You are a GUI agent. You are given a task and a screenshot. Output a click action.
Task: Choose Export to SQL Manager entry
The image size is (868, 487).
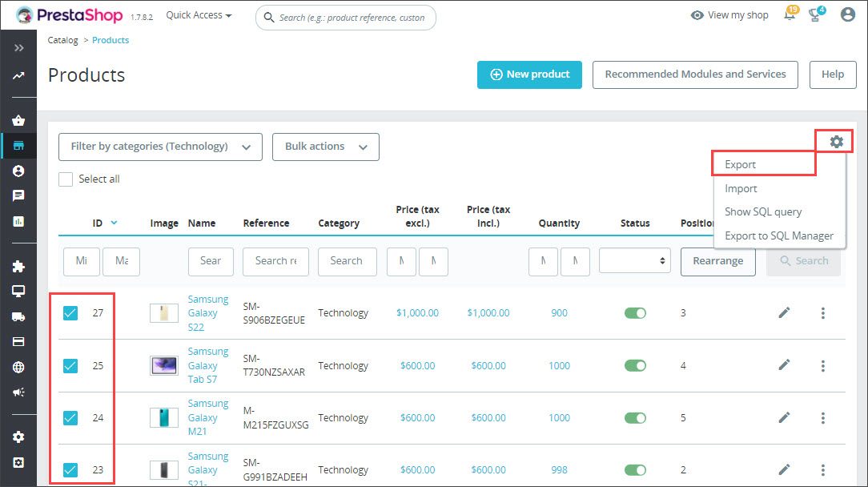coord(779,235)
